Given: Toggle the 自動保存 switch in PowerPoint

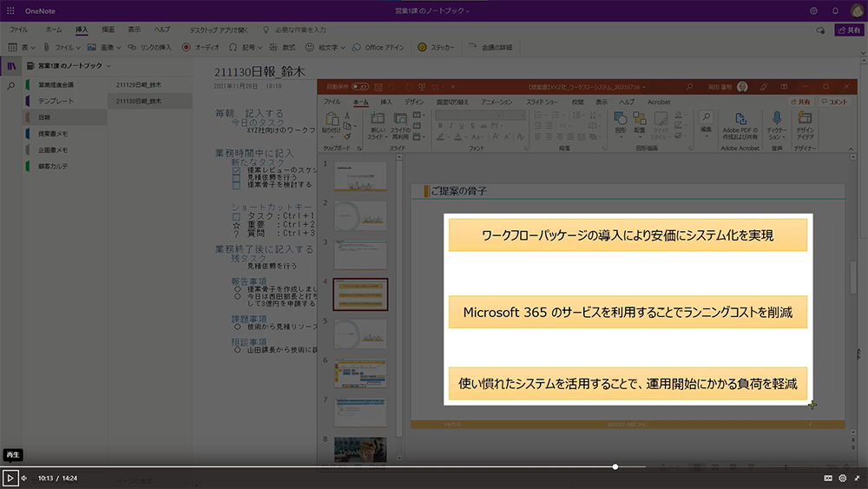Looking at the screenshot, I should coord(360,87).
